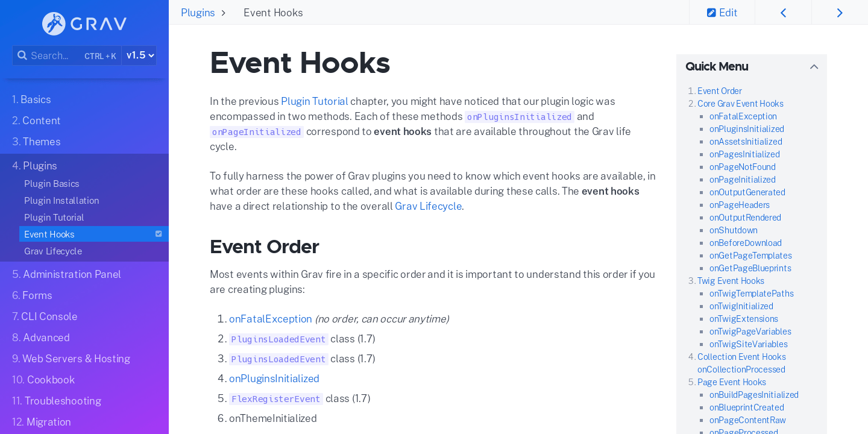Viewport: 868px width, 434px height.
Task: Click the breadcrumb chevron separator
Action: click(x=224, y=13)
